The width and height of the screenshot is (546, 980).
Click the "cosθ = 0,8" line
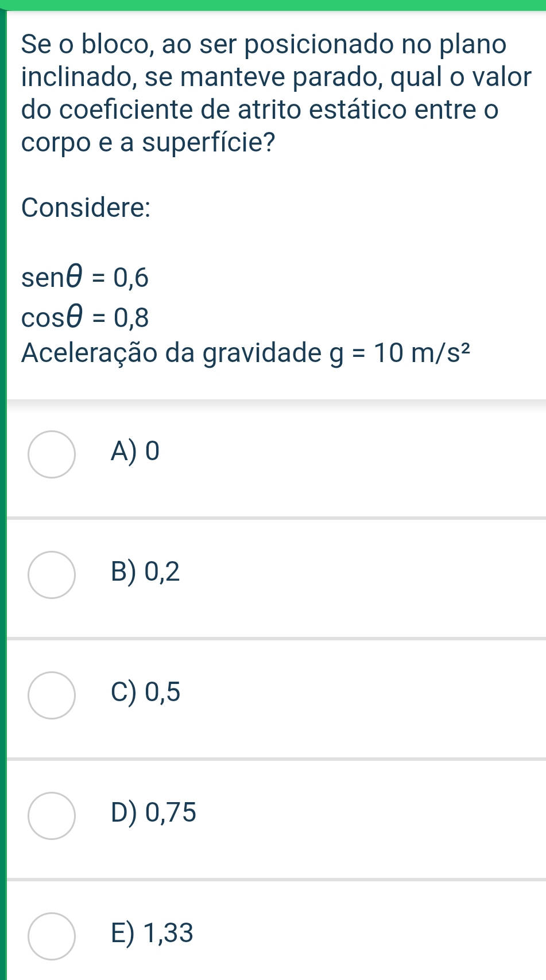tap(85, 317)
